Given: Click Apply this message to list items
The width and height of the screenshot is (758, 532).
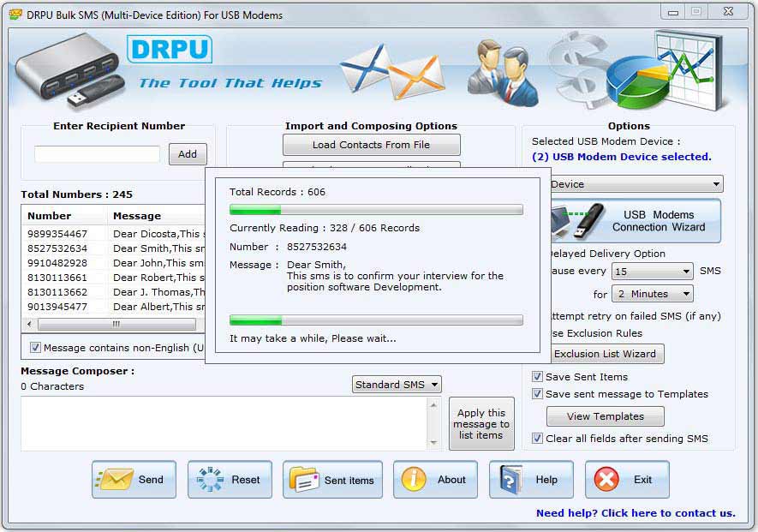Looking at the screenshot, I should pyautogui.click(x=481, y=424).
